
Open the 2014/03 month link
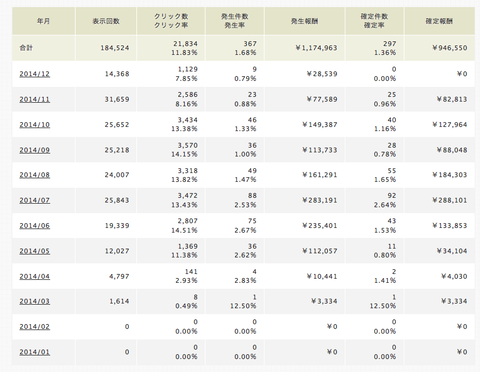tap(35, 301)
